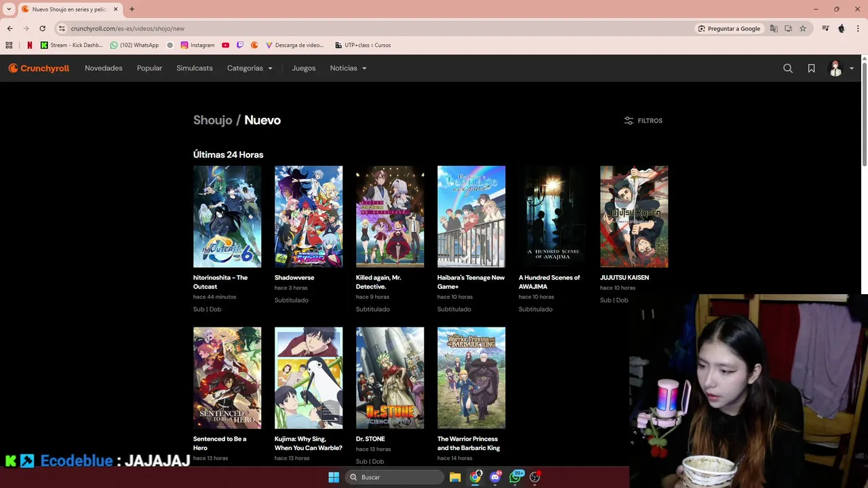868x488 pixels.
Task: Click the FILTROS filter icon button
Action: click(x=643, y=121)
